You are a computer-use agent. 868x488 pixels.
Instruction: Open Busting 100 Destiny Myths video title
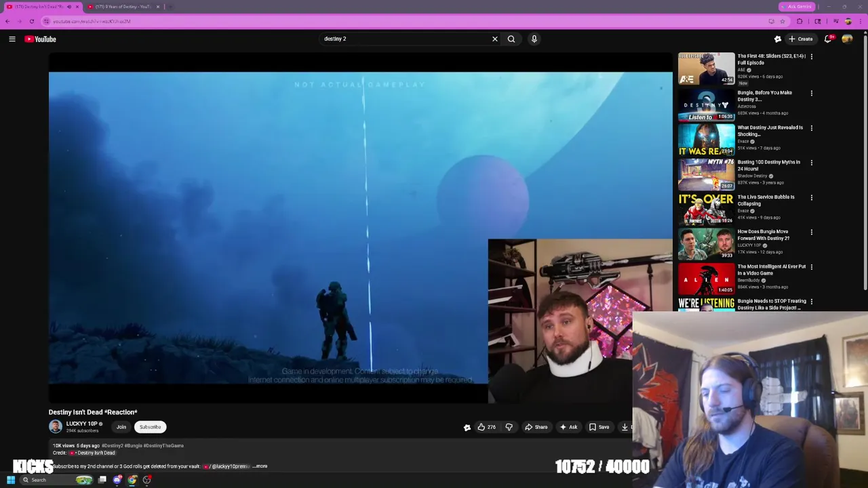coord(768,165)
